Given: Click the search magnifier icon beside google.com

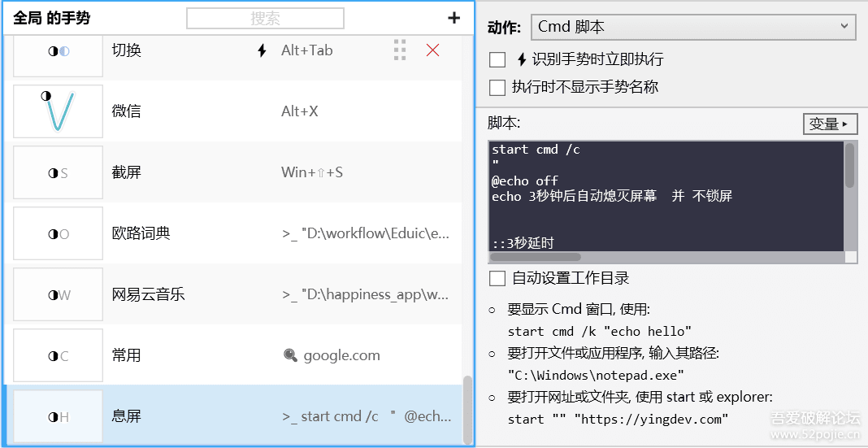Looking at the screenshot, I should click(290, 355).
